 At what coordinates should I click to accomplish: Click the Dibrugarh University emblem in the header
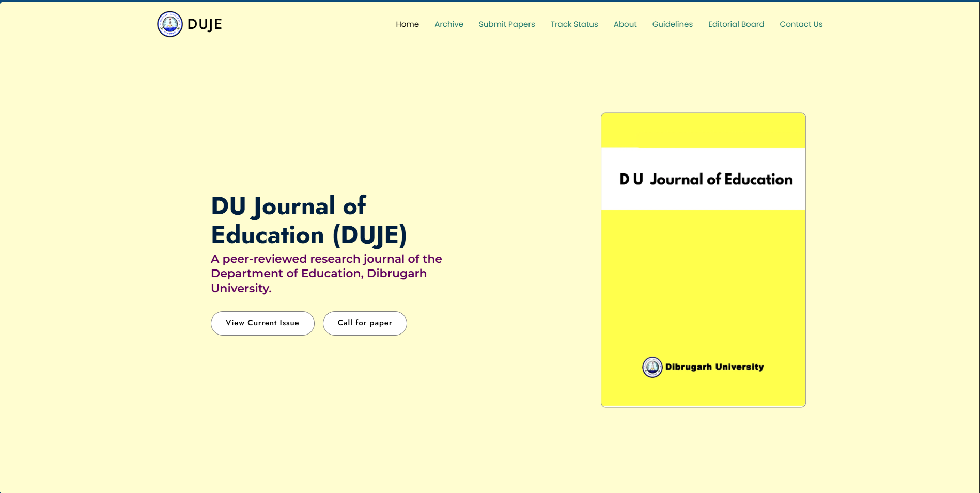[169, 24]
